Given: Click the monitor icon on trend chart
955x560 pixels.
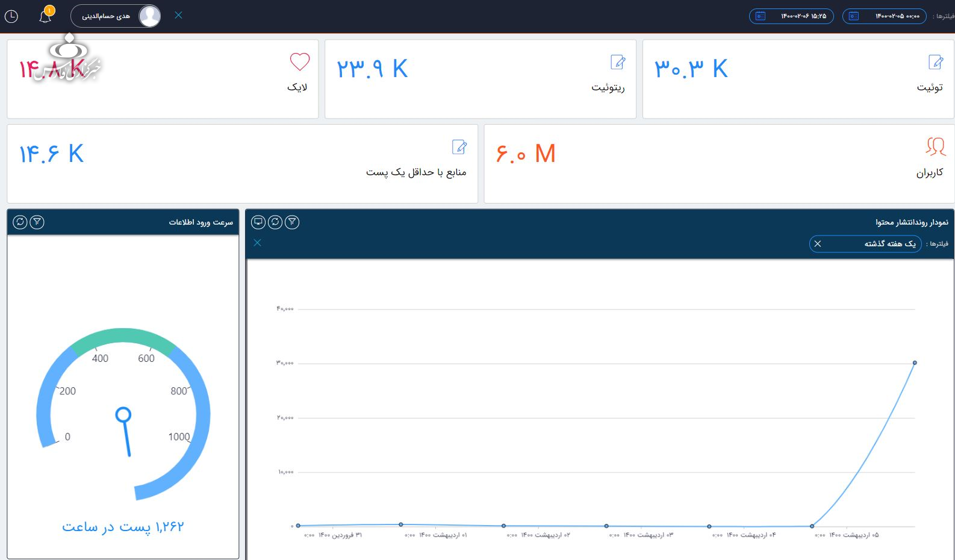Looking at the screenshot, I should pyautogui.click(x=258, y=222).
